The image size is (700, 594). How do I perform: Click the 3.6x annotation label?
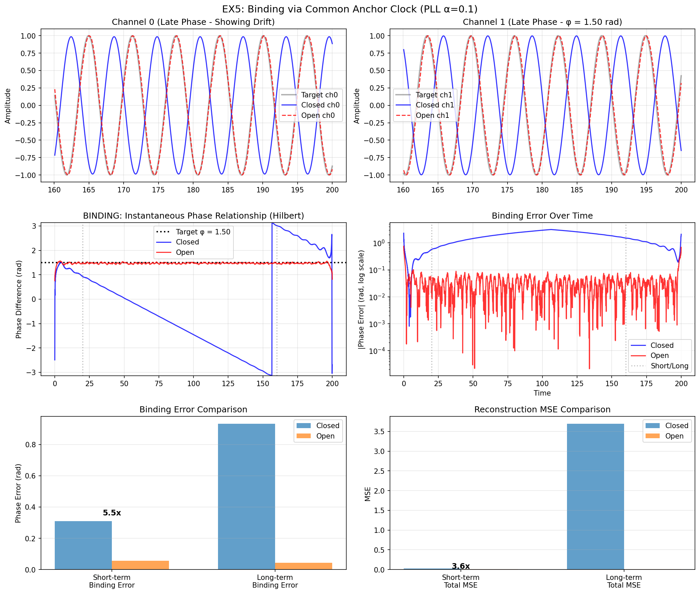coord(461,566)
